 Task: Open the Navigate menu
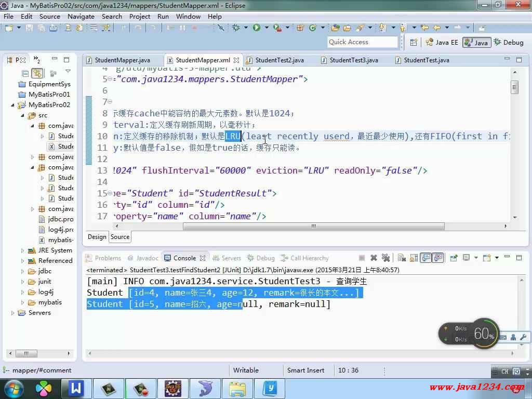coord(81,16)
